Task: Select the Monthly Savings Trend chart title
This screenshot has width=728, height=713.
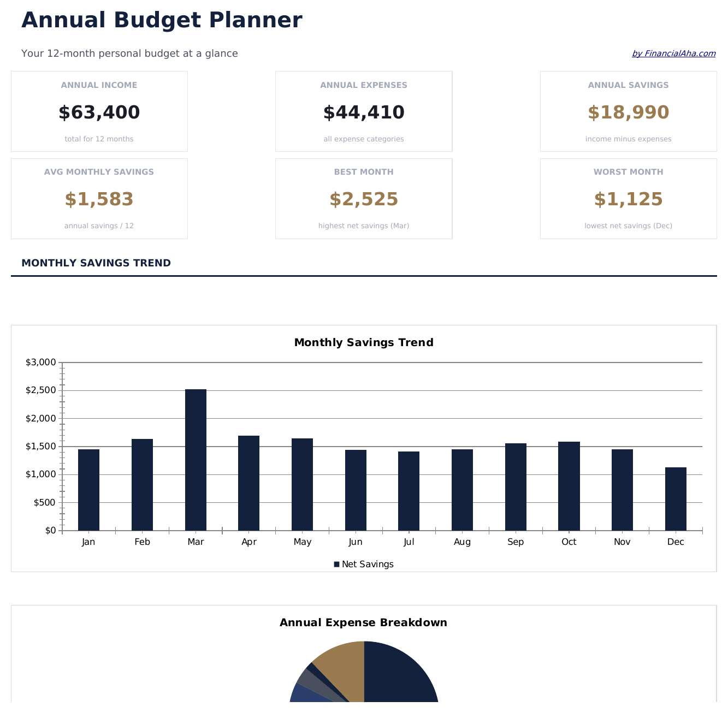Action: coord(364,343)
